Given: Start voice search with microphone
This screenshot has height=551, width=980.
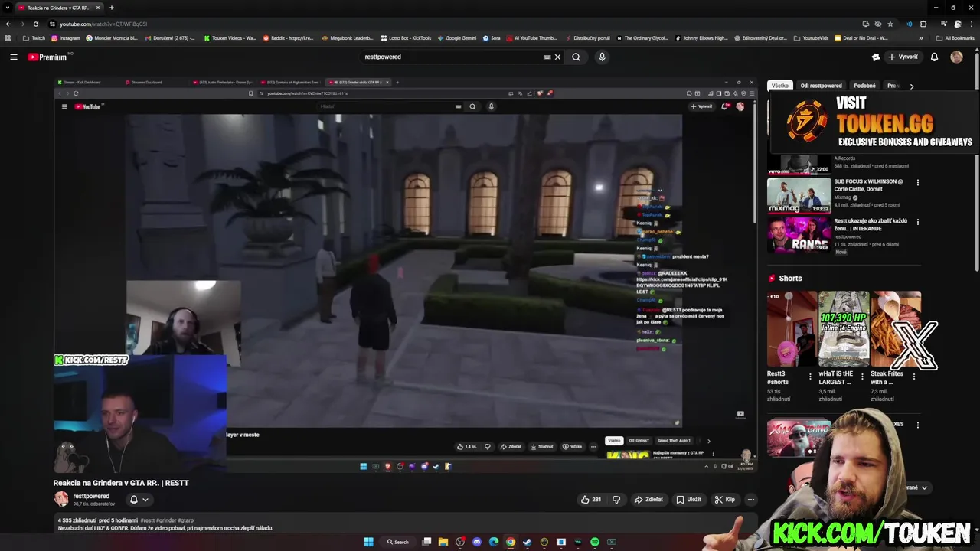Looking at the screenshot, I should point(602,57).
